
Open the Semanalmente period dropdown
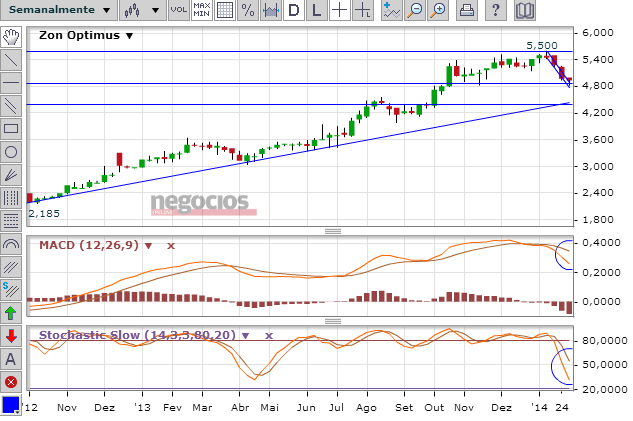pos(59,10)
